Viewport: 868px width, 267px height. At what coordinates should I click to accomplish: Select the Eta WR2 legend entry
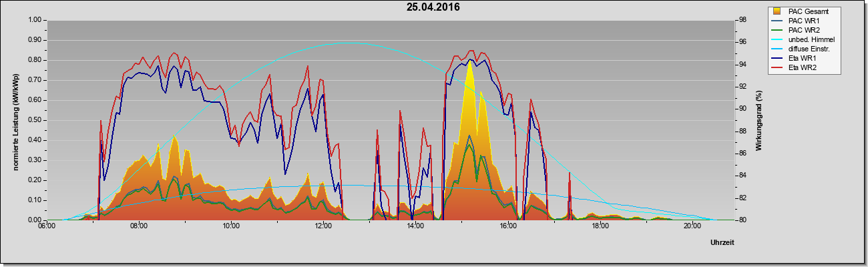click(803, 67)
